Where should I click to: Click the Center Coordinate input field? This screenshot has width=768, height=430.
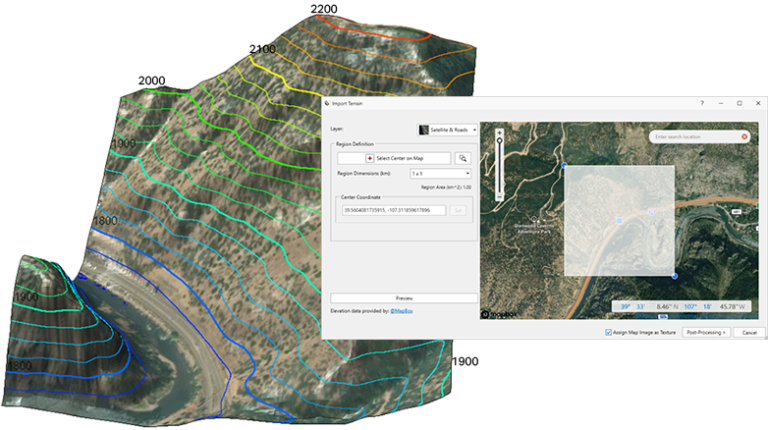(x=394, y=210)
